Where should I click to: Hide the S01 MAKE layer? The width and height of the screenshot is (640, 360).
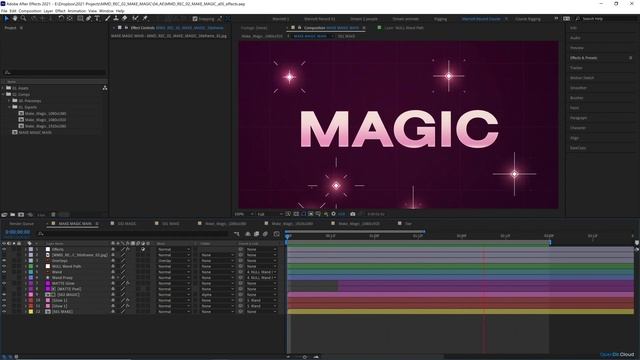tap(4, 311)
